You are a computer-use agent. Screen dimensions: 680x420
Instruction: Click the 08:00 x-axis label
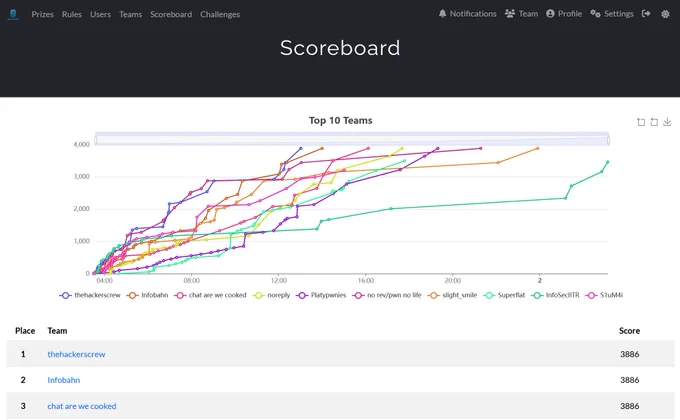(x=192, y=281)
